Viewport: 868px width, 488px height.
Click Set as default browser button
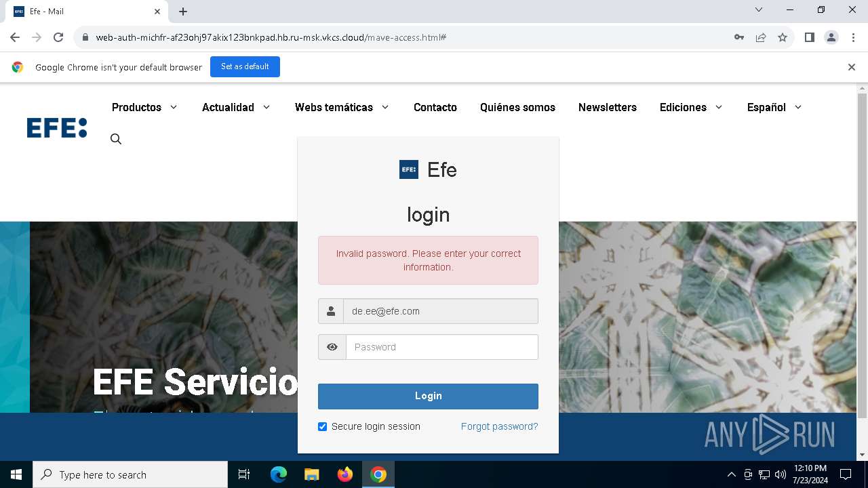coord(245,66)
